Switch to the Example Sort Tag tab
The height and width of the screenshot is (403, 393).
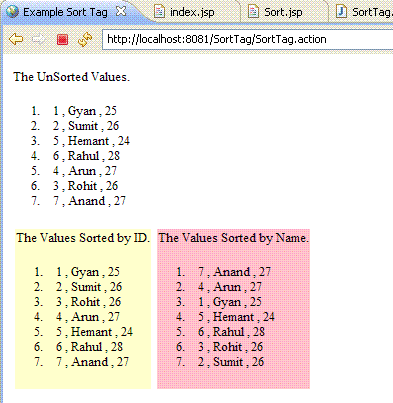65,12
